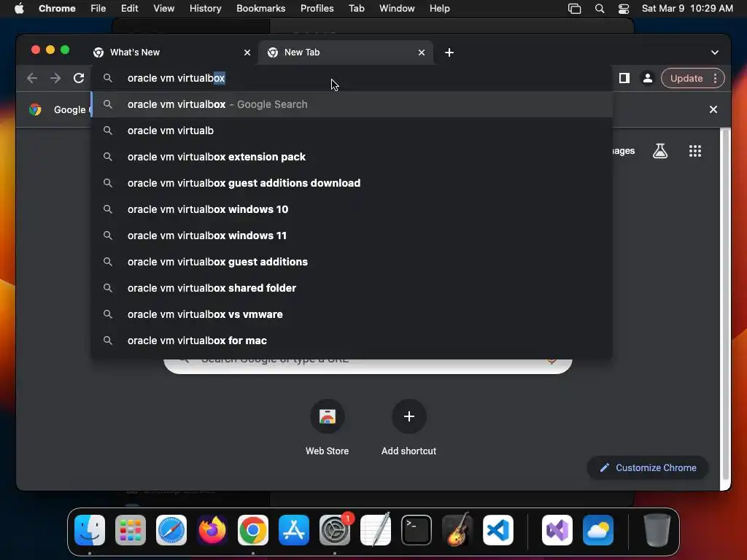Open Visual Studio from the Dock
747x560 pixels.
[557, 530]
